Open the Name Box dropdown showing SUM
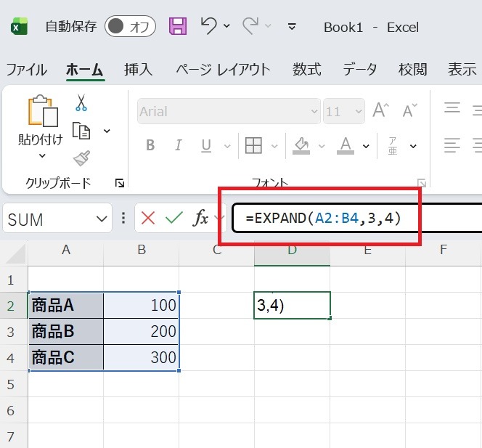The height and width of the screenshot is (448, 482). pyautogui.click(x=102, y=219)
